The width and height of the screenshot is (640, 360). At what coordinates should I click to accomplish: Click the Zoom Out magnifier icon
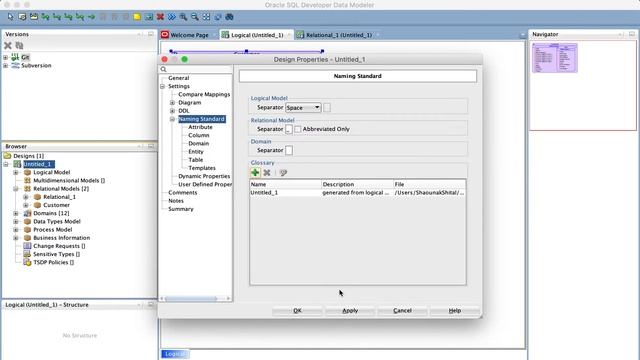click(x=195, y=17)
